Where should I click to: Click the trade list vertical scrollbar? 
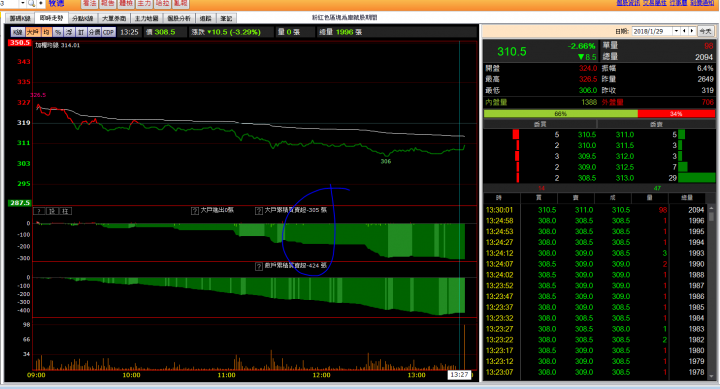click(711, 292)
